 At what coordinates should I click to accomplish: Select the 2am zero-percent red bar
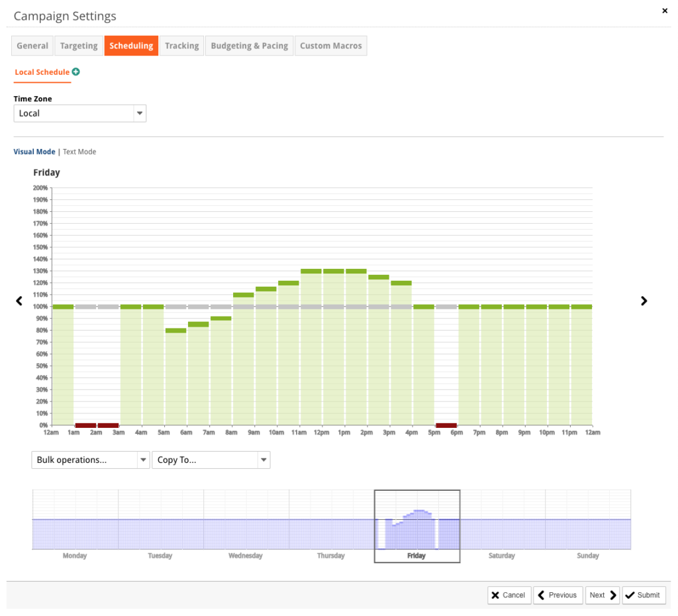pos(108,425)
